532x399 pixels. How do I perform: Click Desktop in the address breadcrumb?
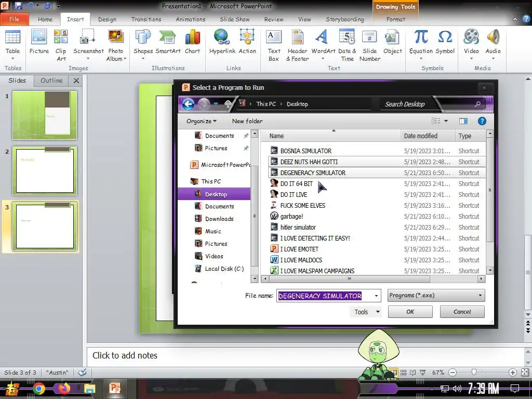(x=297, y=104)
